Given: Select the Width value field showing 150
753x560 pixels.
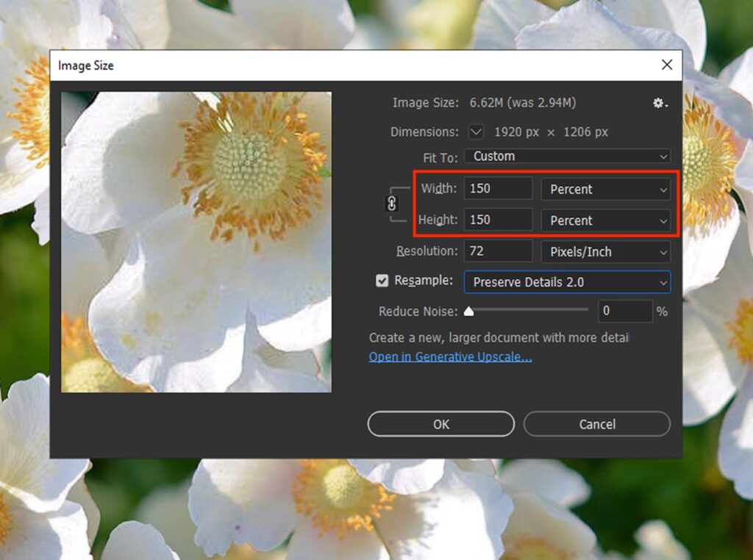Looking at the screenshot, I should pos(498,188).
